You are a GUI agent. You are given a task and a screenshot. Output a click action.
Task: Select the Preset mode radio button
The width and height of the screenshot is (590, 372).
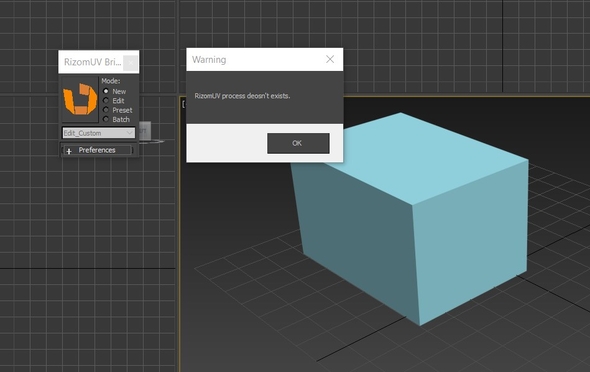point(106,110)
